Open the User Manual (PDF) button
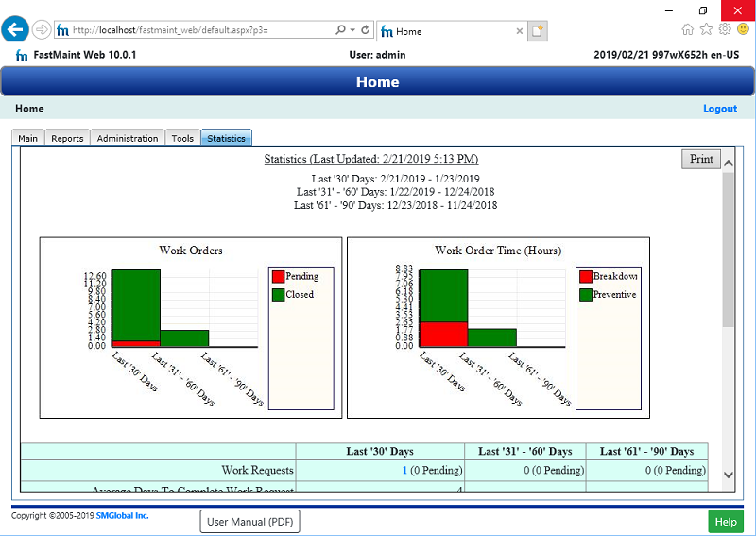756x536 pixels. click(249, 522)
